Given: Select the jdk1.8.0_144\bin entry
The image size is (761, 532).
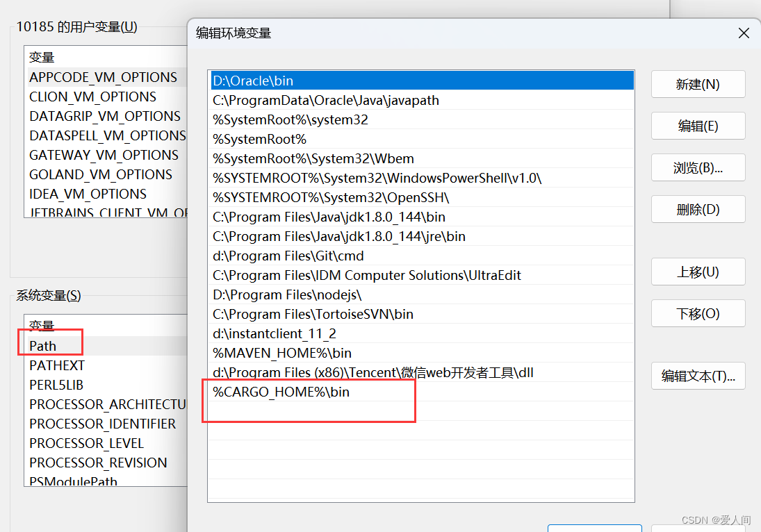Looking at the screenshot, I should pos(422,217).
